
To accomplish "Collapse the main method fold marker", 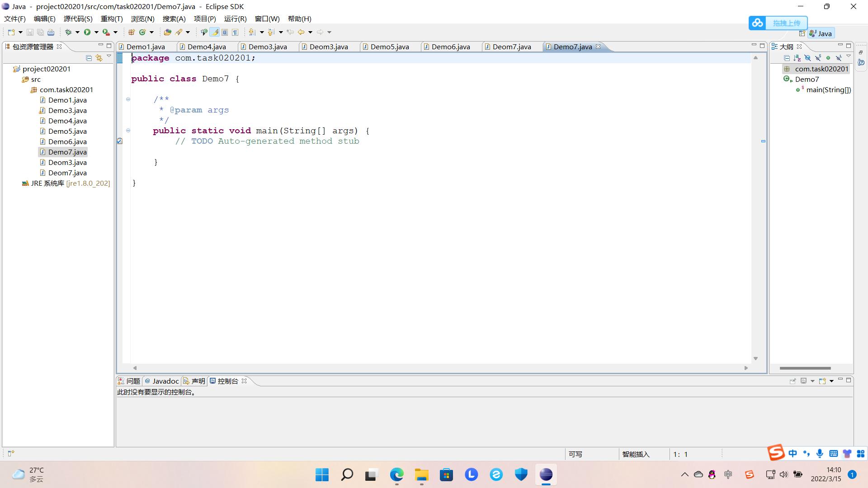I will click(128, 131).
